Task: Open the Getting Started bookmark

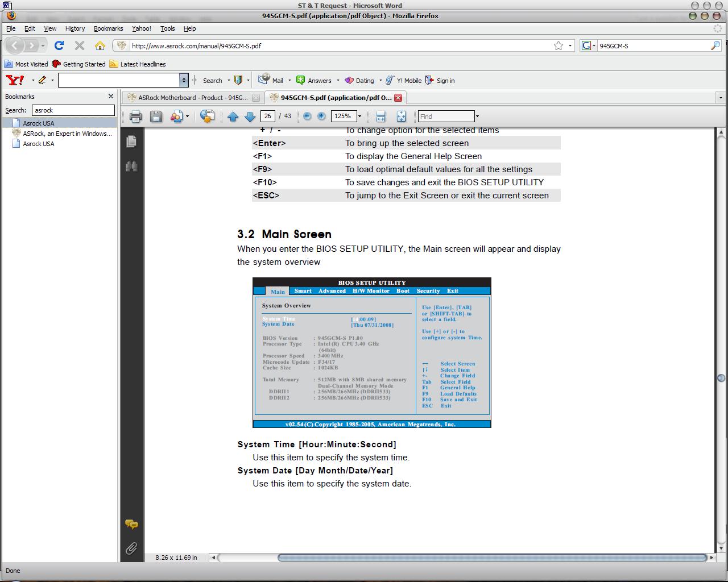Action: coord(79,64)
